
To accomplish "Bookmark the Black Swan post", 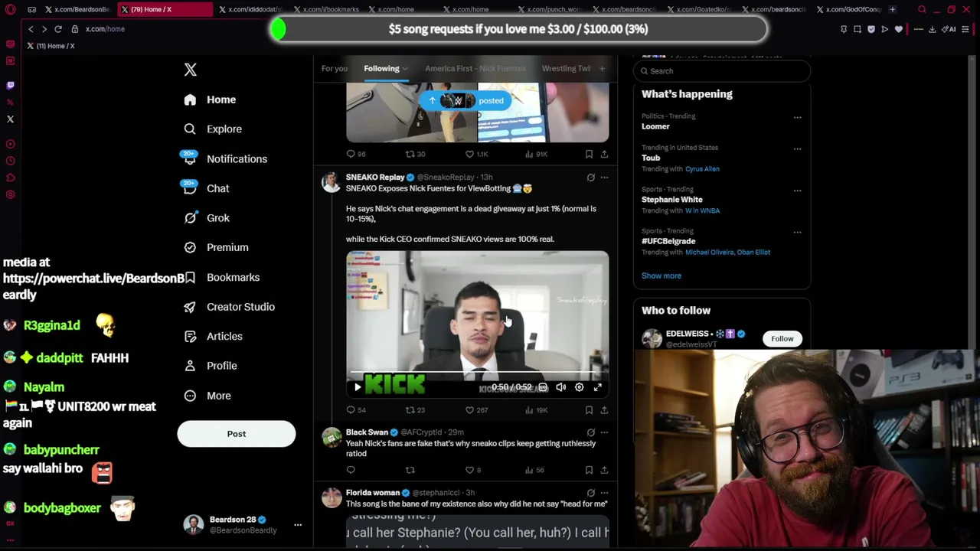I will pos(589,470).
